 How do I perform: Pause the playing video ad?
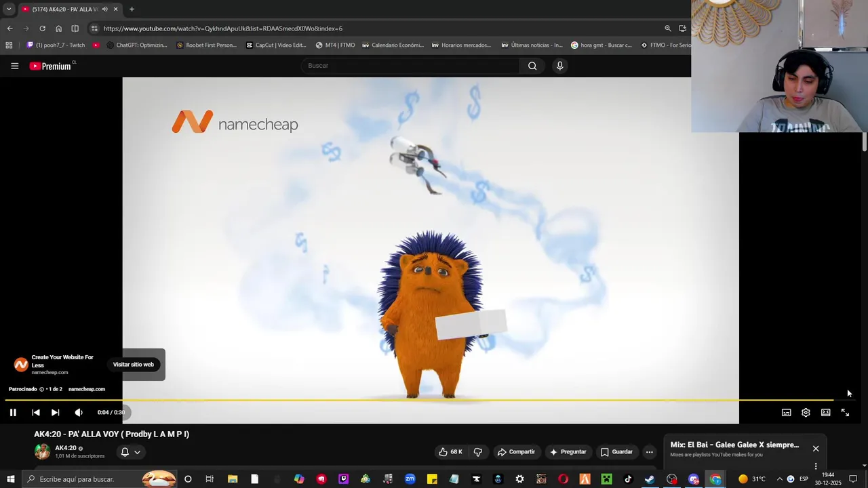[13, 412]
